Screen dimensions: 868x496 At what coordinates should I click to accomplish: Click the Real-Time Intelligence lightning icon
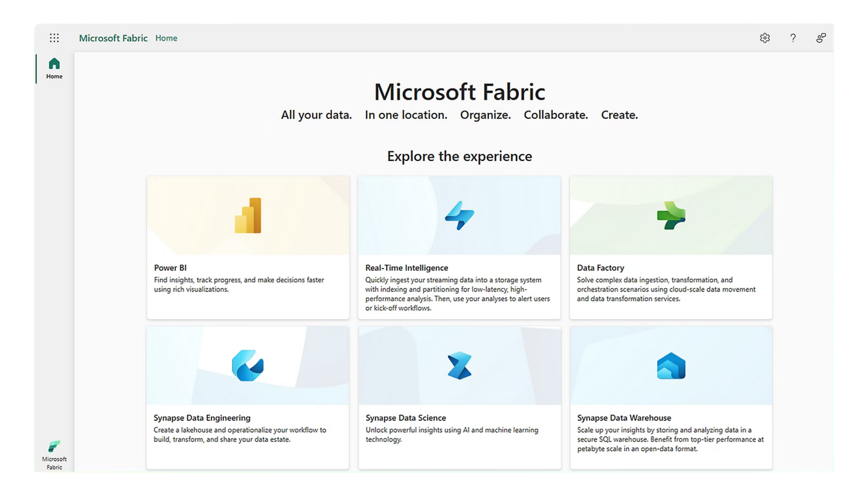tap(459, 215)
